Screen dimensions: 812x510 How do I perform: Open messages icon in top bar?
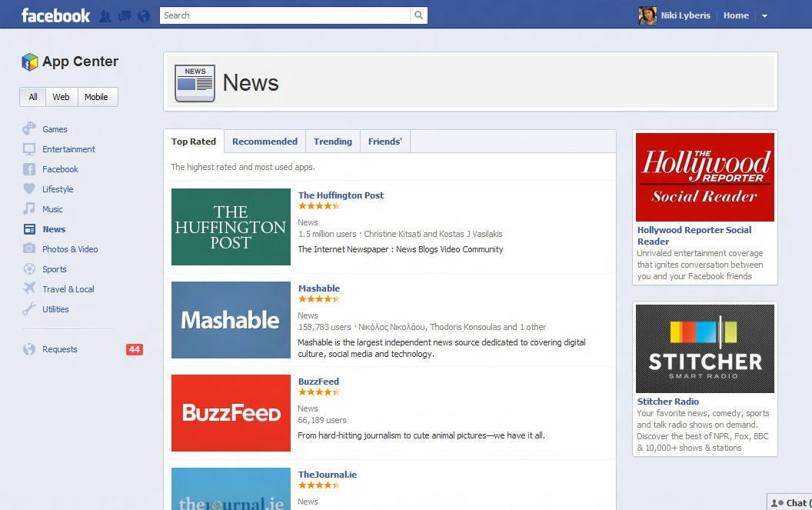pos(125,16)
